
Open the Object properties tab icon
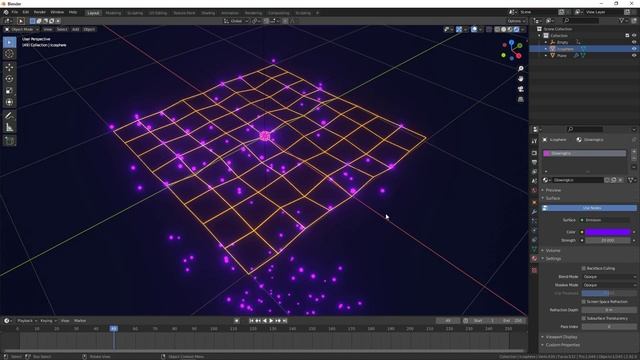(534, 202)
